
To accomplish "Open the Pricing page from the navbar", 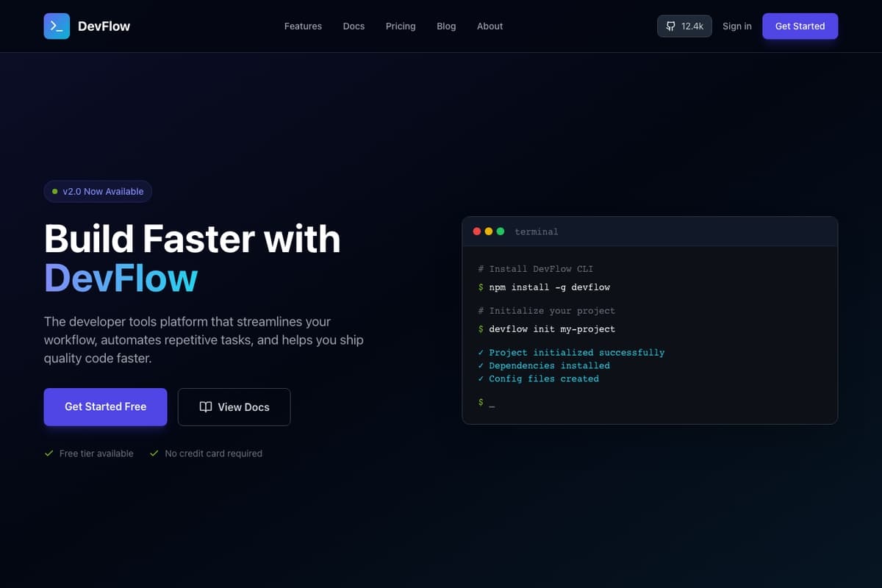I will click(400, 26).
